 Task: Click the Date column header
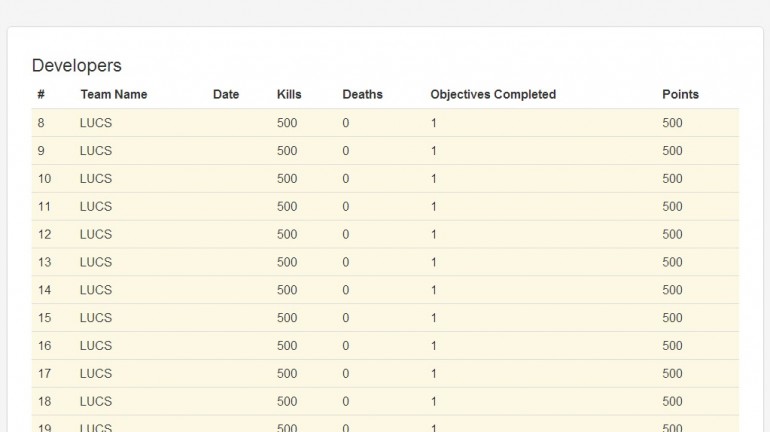[x=226, y=95]
